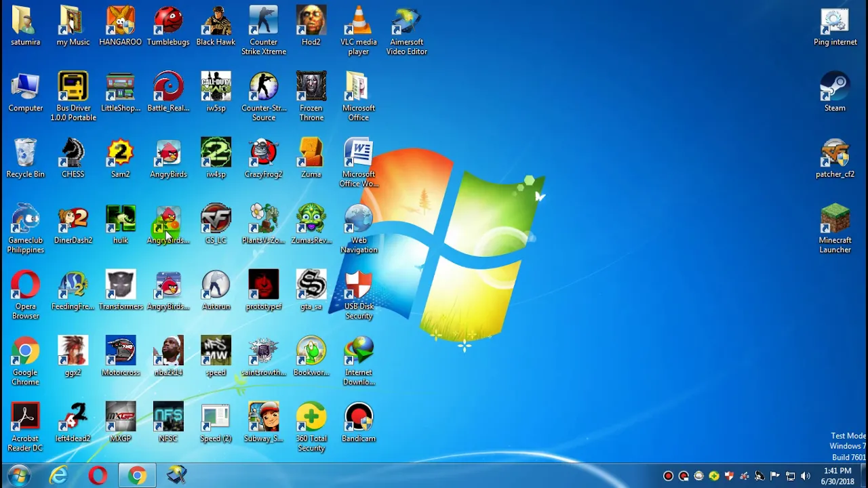The height and width of the screenshot is (488, 868).
Task: Adjust volume via tray speaker icon
Action: pos(806,476)
